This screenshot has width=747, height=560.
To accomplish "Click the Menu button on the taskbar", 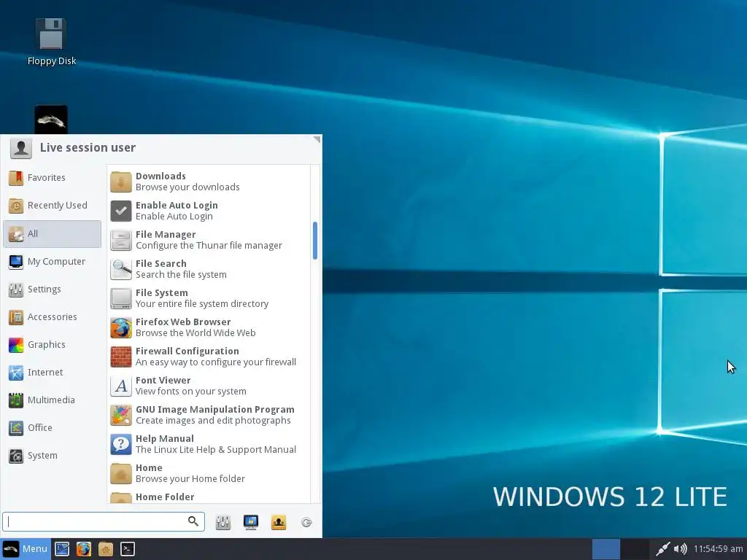I will click(26, 549).
